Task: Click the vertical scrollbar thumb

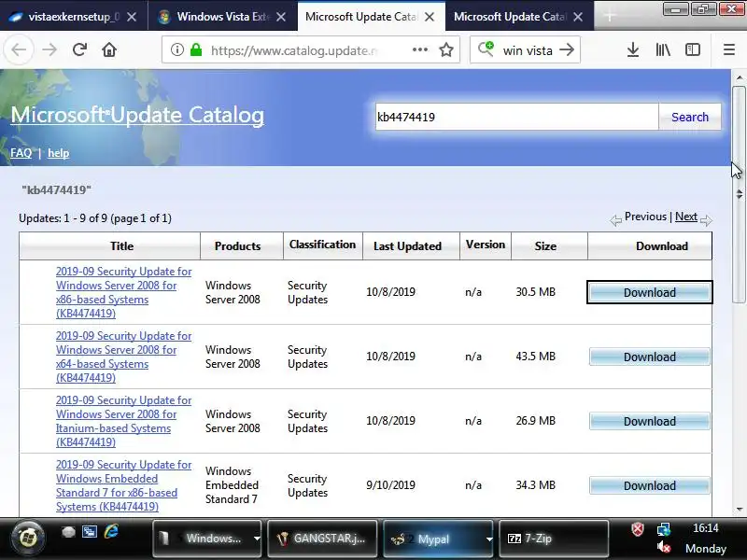Action: tap(740, 194)
